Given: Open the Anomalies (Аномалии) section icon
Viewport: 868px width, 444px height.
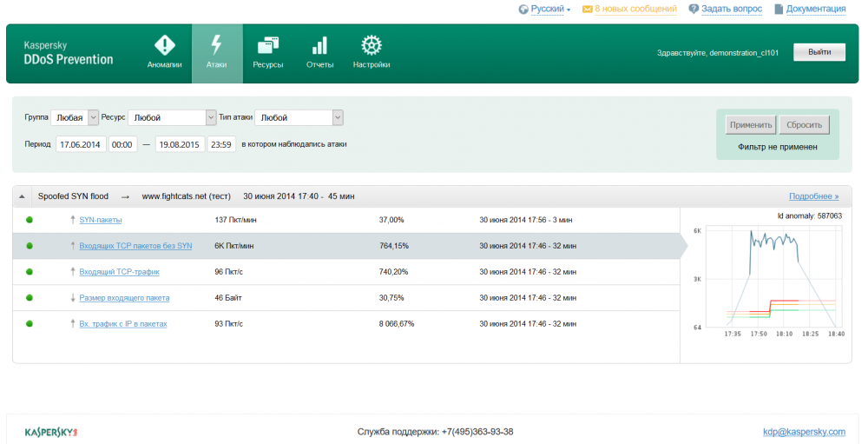Looking at the screenshot, I should tap(164, 46).
